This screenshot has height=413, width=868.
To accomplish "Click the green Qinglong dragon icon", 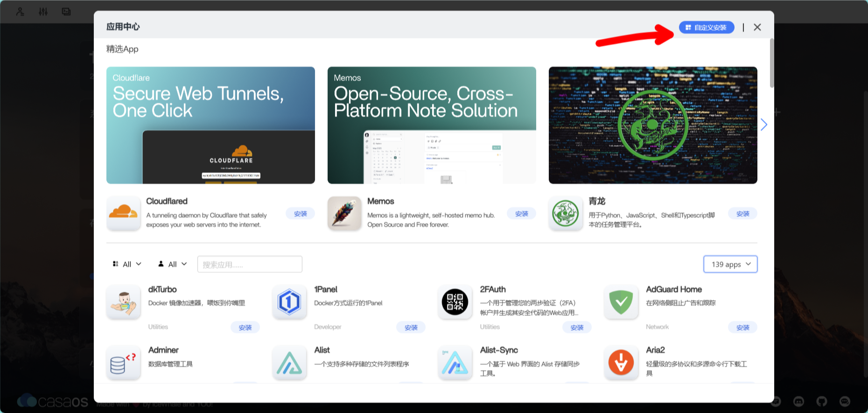I will pyautogui.click(x=566, y=213).
